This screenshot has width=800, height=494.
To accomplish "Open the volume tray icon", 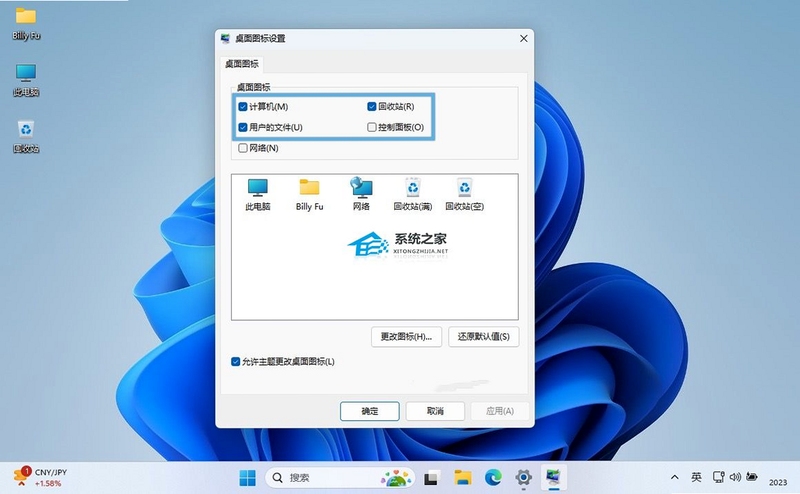I will tap(735, 477).
